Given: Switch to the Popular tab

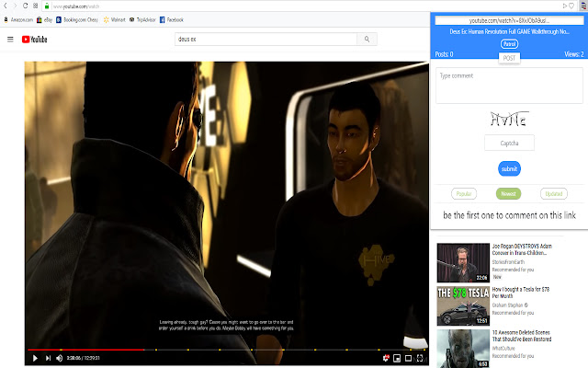Looking at the screenshot, I should coord(464,194).
